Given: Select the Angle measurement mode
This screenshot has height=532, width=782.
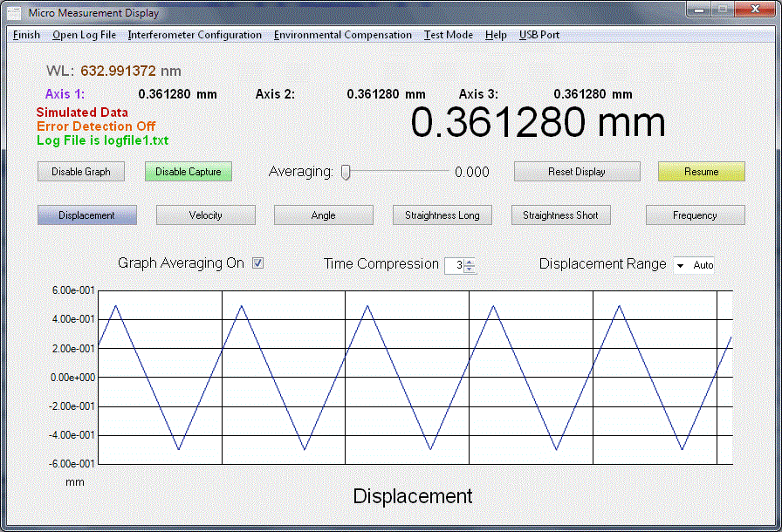Looking at the screenshot, I should [324, 215].
